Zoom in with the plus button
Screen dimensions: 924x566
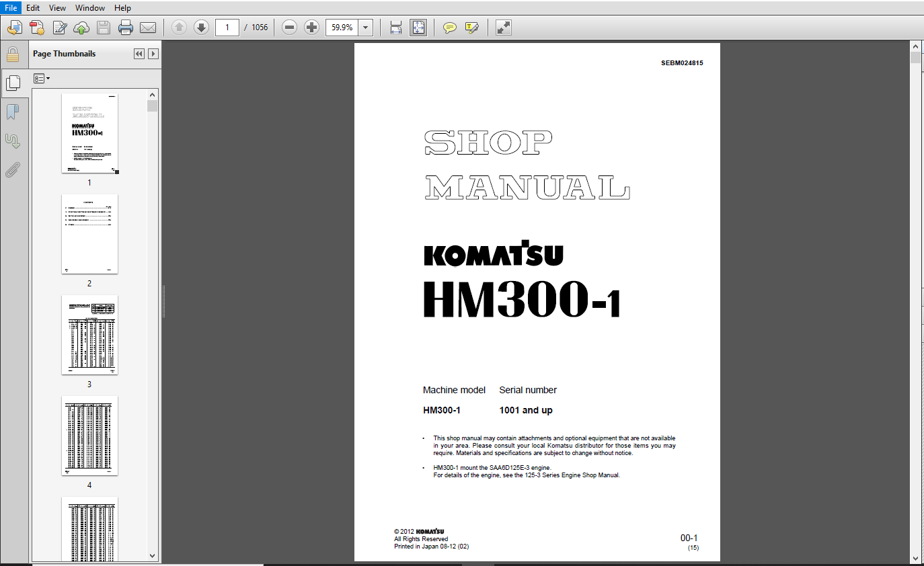(311, 28)
